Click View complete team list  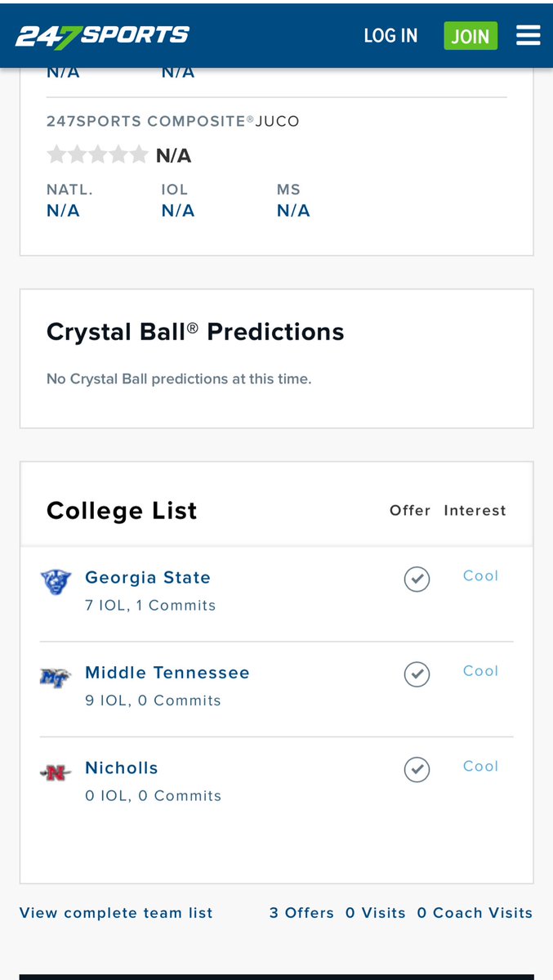tap(116, 912)
